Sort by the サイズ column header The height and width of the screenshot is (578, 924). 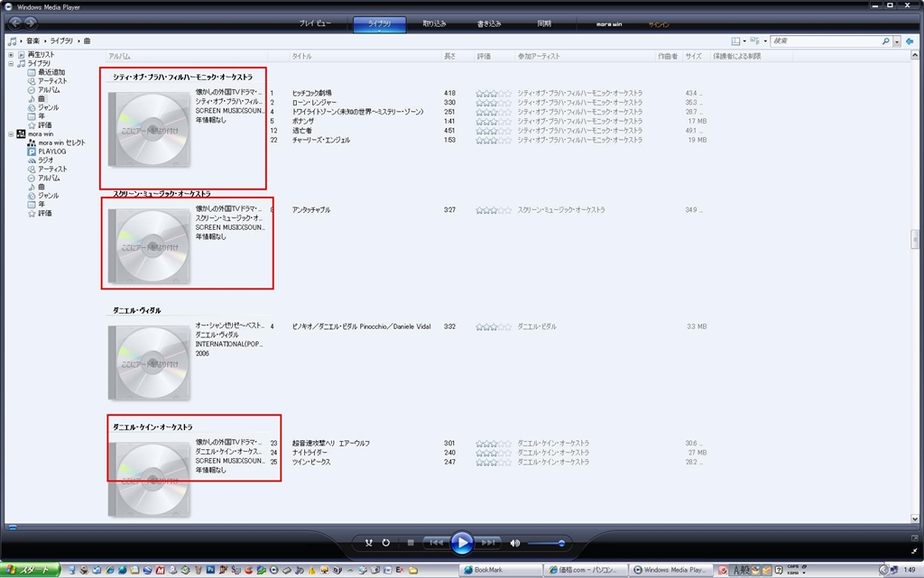695,57
